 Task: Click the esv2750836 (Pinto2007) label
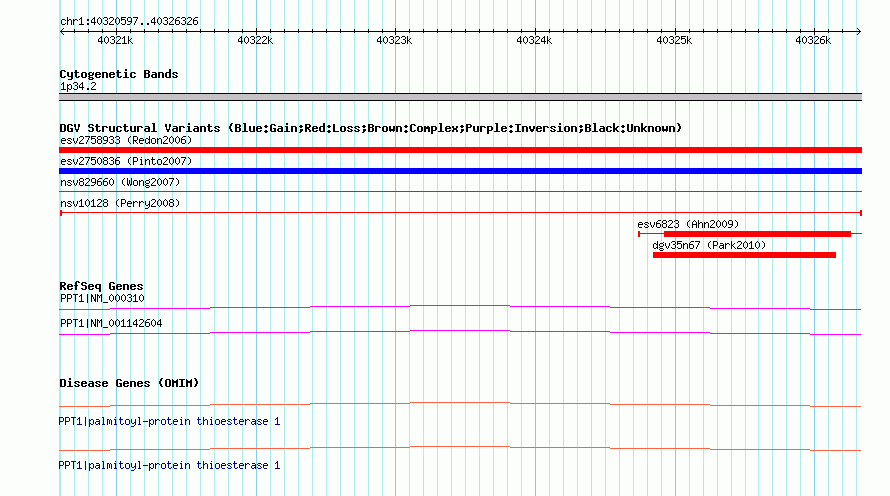coord(126,161)
